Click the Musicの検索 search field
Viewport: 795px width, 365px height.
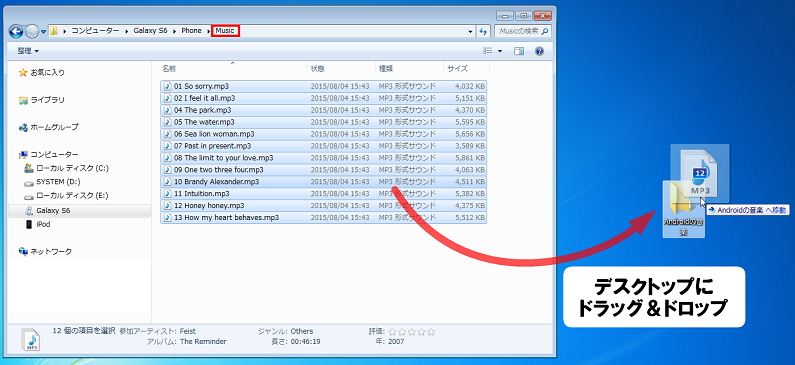523,31
